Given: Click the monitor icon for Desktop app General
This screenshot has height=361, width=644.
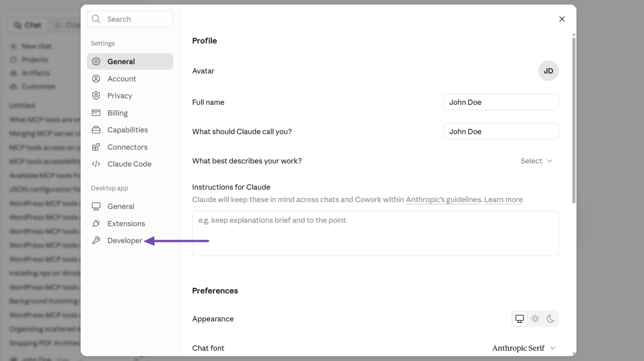Looking at the screenshot, I should (x=96, y=206).
